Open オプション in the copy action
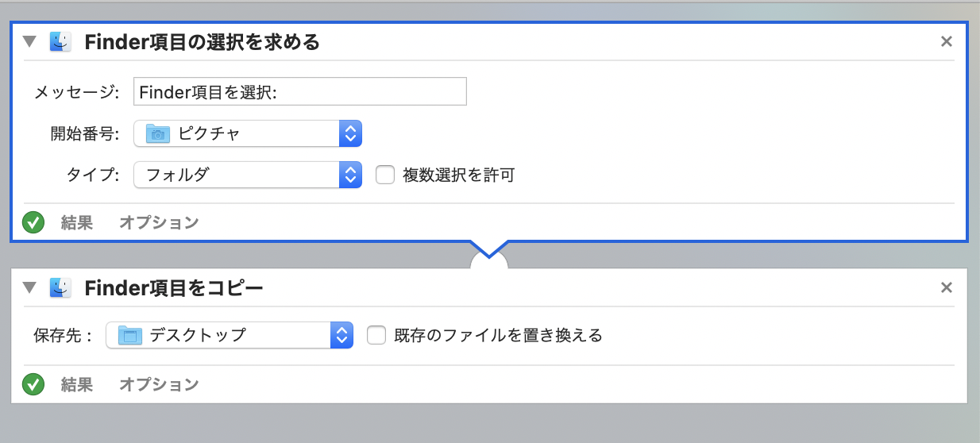The image size is (980, 443). pos(159,385)
